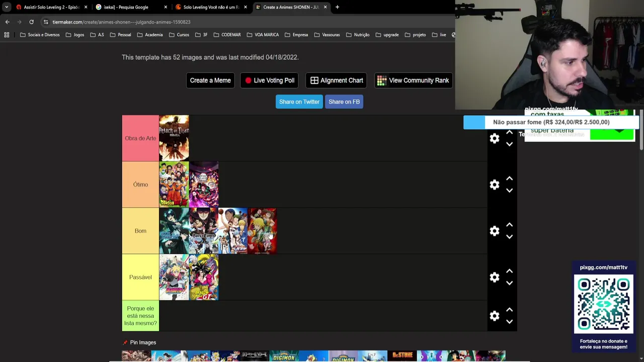Pick the Death Note image from pool

pyautogui.click(x=255, y=356)
